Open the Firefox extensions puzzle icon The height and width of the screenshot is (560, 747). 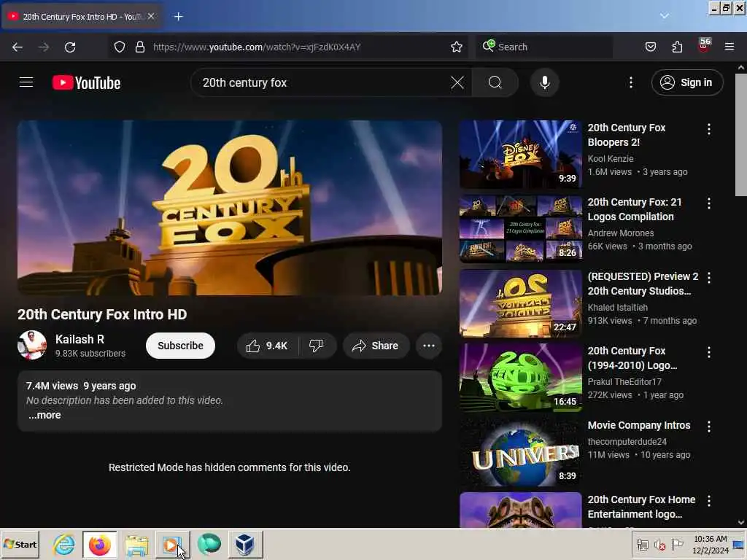677,47
